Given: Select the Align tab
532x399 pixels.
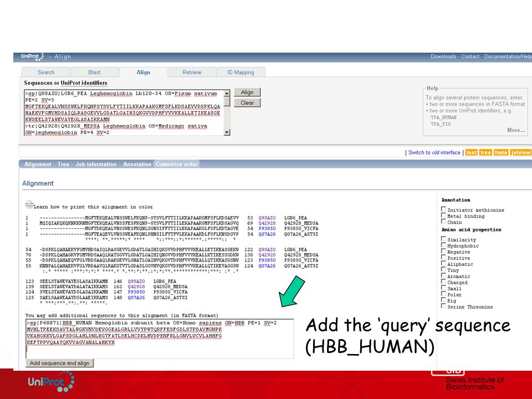Looking at the screenshot, I should (143, 72).
